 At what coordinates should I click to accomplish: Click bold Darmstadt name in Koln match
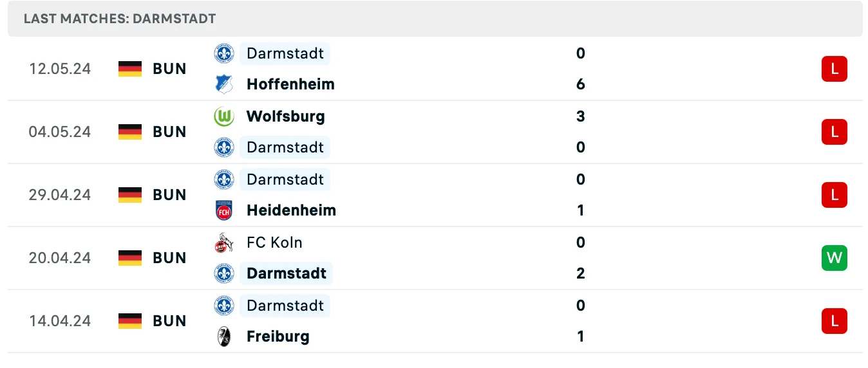[x=287, y=273]
